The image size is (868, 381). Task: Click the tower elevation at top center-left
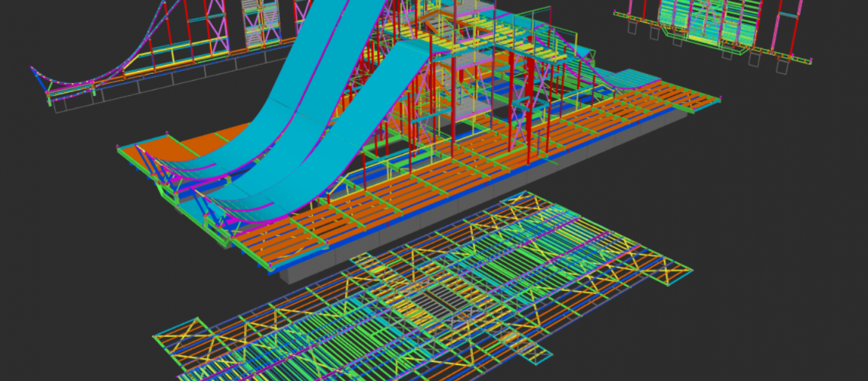260,23
